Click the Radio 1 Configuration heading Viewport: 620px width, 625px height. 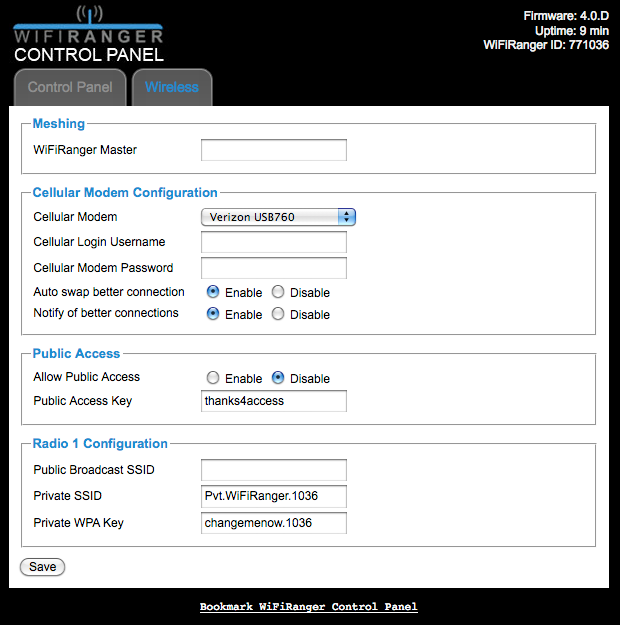[100, 444]
